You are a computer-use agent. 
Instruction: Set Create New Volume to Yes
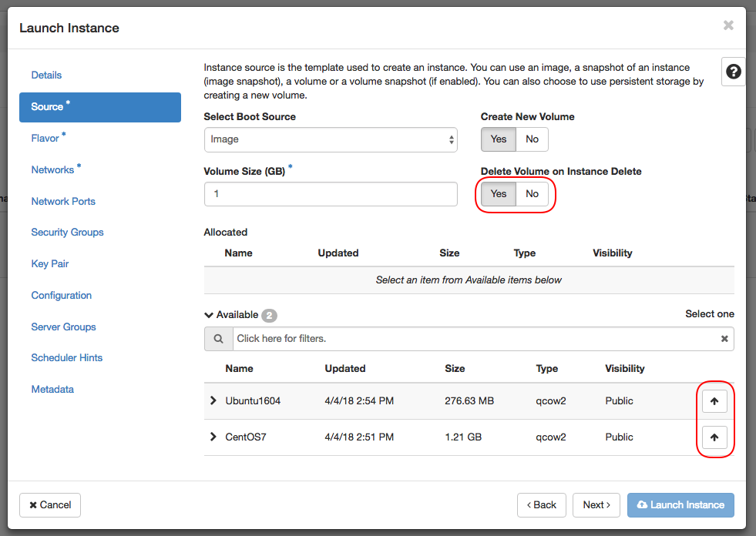point(499,139)
